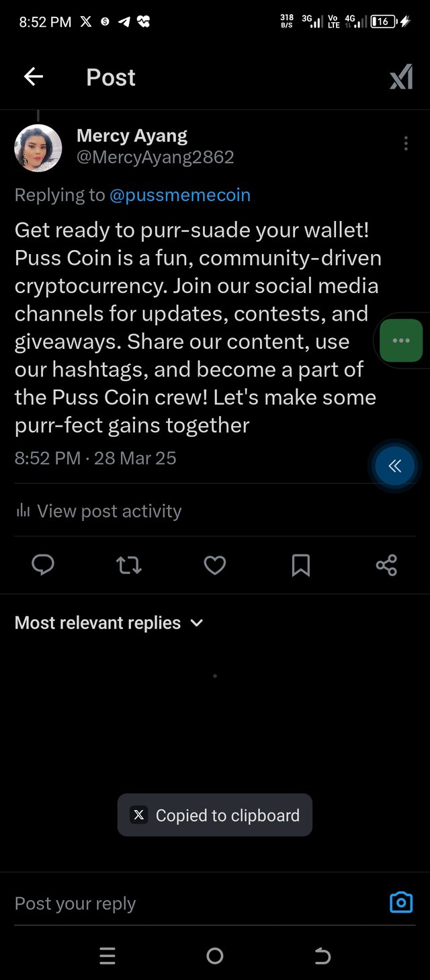
Task: Tap the green floating three-dot bubble
Action: (x=401, y=341)
